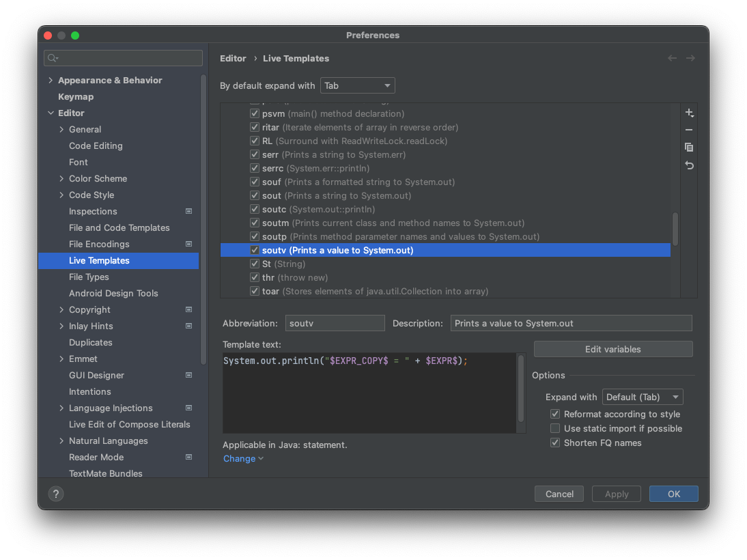The image size is (747, 560).
Task: Click the Edit variables button
Action: point(613,350)
